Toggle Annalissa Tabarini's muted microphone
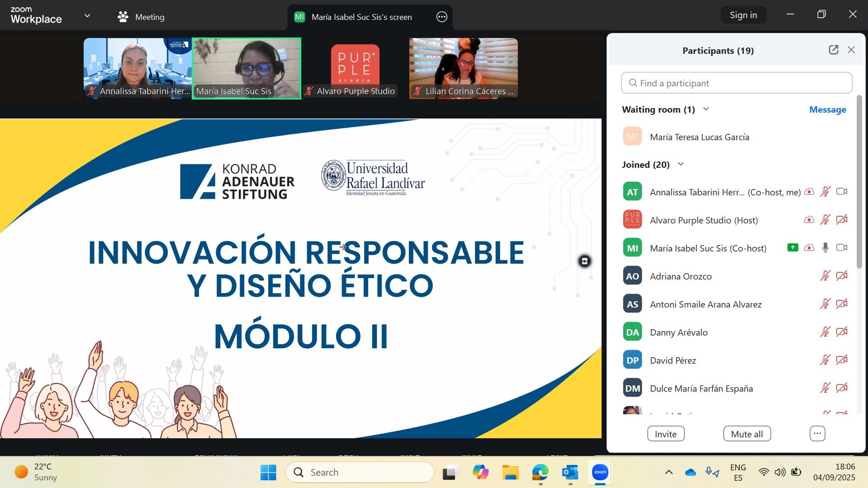Screen dimensions: 868x488 coord(825,192)
